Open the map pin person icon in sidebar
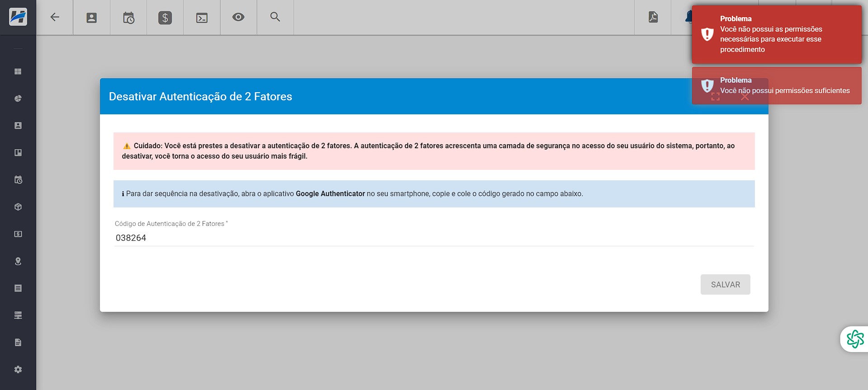 (x=18, y=261)
